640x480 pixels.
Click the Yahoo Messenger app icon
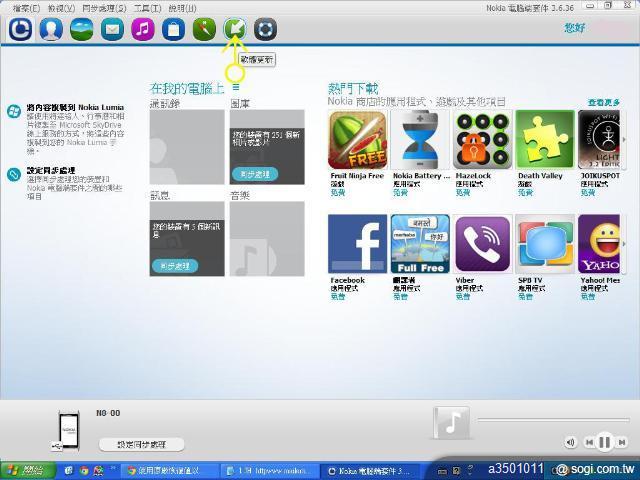599,244
